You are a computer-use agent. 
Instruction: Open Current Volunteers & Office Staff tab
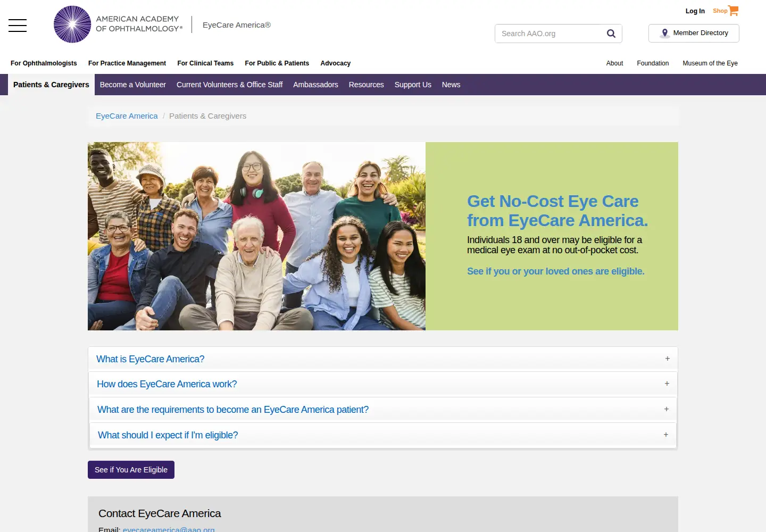(229, 85)
